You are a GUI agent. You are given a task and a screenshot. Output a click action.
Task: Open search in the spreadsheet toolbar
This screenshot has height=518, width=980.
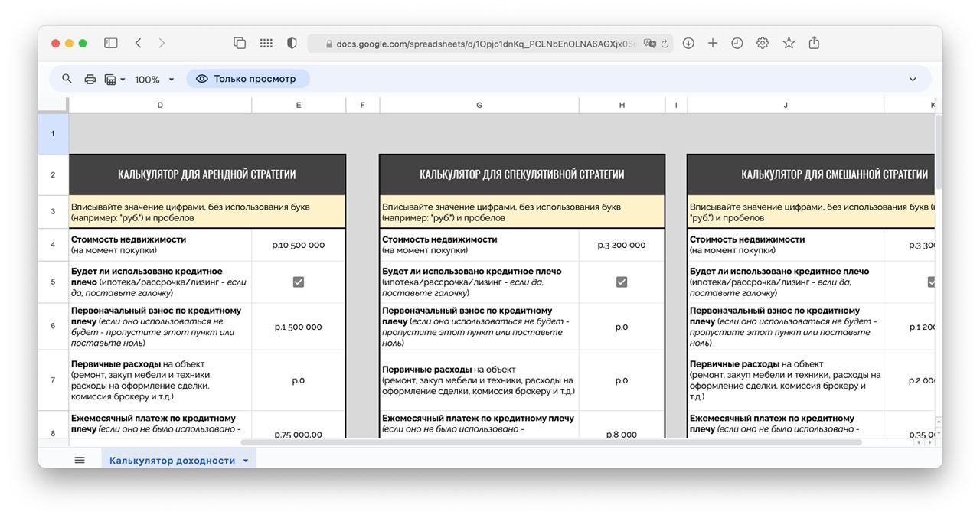point(67,79)
